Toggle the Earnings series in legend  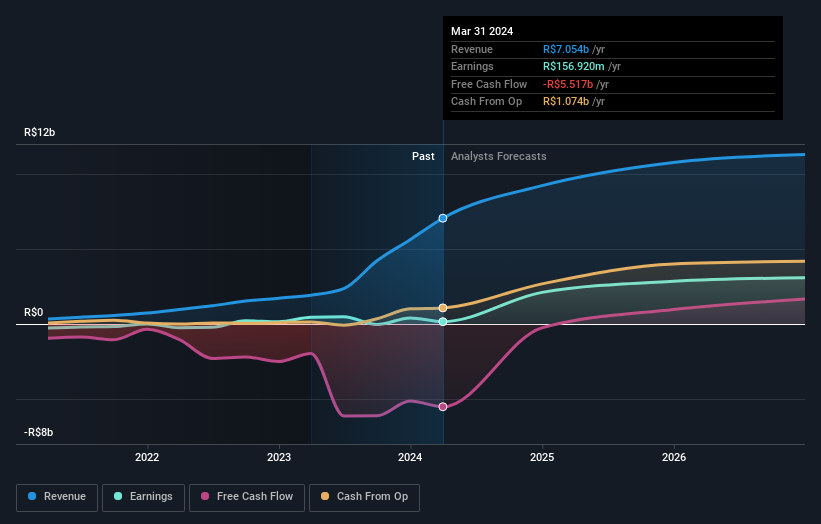pos(143,496)
